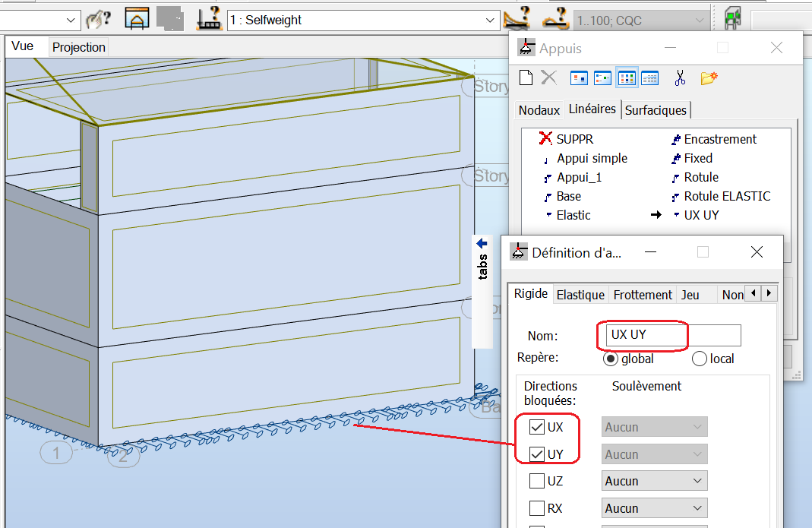
Task: Select the local coordinate system radio button
Action: (699, 359)
